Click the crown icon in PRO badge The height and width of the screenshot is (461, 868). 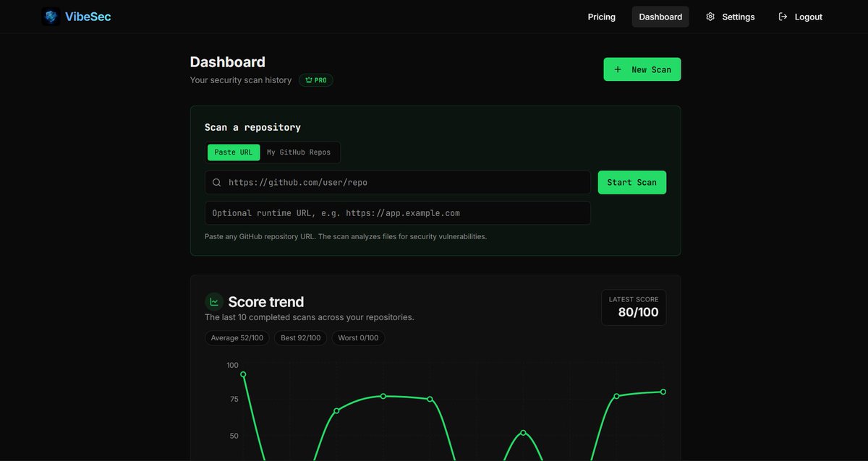[309, 80]
